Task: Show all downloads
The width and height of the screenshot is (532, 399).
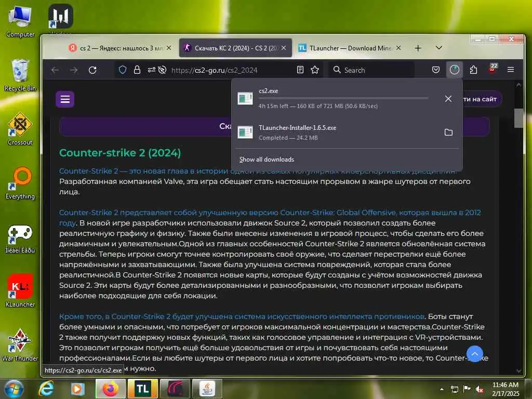Action: (x=267, y=159)
